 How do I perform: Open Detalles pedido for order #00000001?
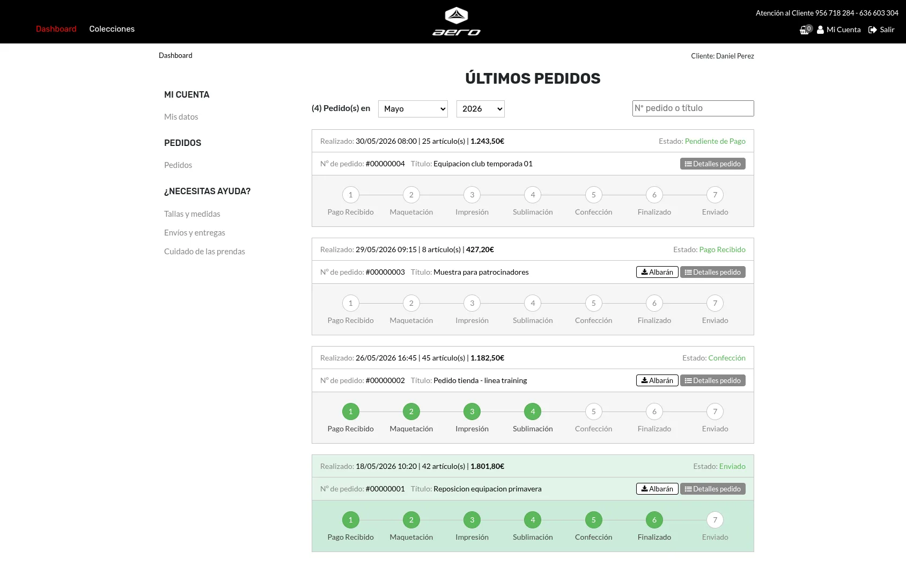pos(713,489)
